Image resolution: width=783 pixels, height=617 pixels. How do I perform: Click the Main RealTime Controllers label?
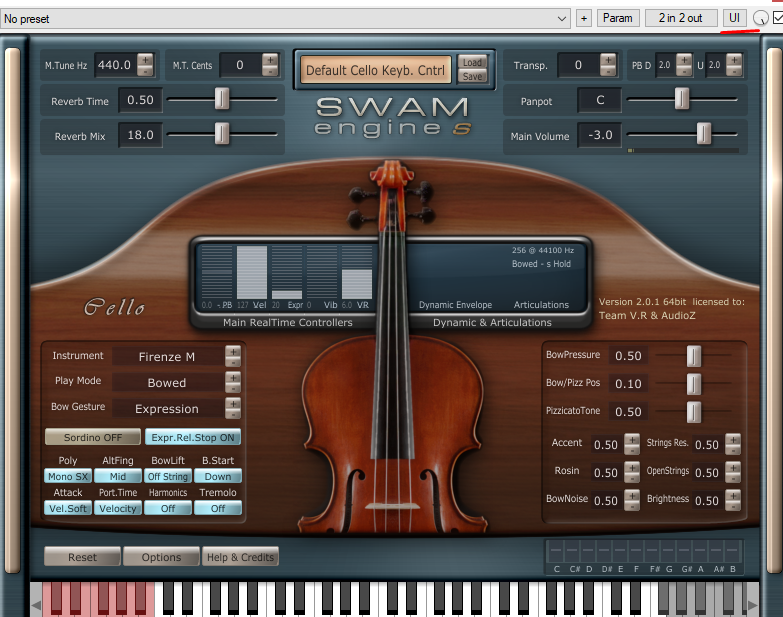tap(288, 322)
